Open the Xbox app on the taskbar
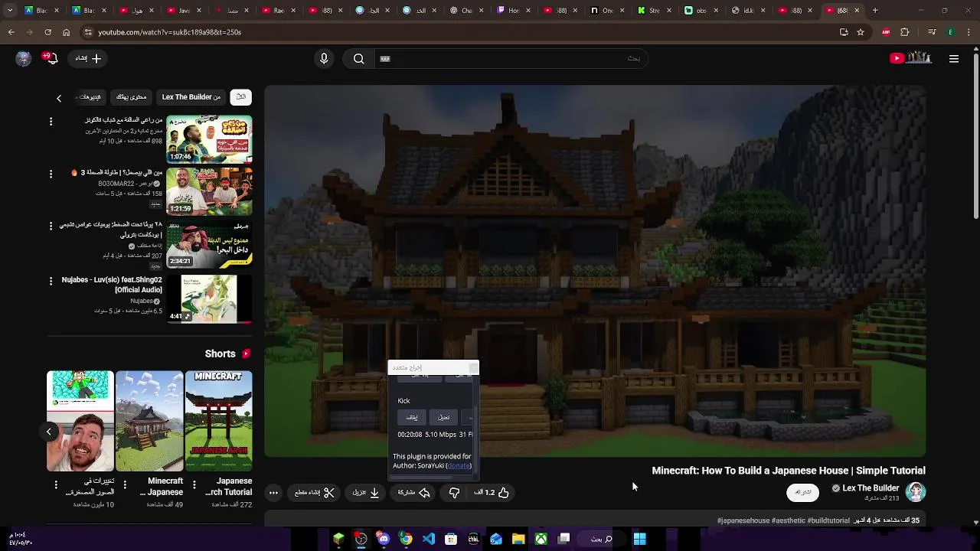980x551 pixels. 541,539
